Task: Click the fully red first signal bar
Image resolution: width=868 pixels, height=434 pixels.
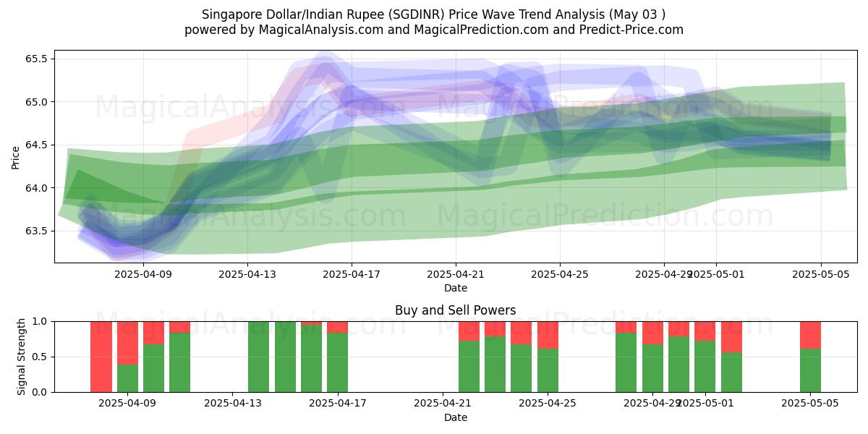Action: click(101, 357)
